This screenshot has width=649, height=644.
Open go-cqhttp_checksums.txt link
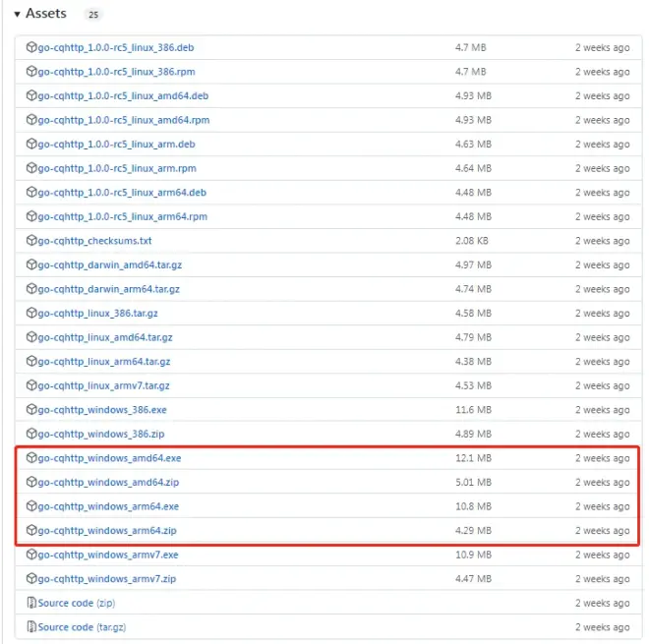94,241
